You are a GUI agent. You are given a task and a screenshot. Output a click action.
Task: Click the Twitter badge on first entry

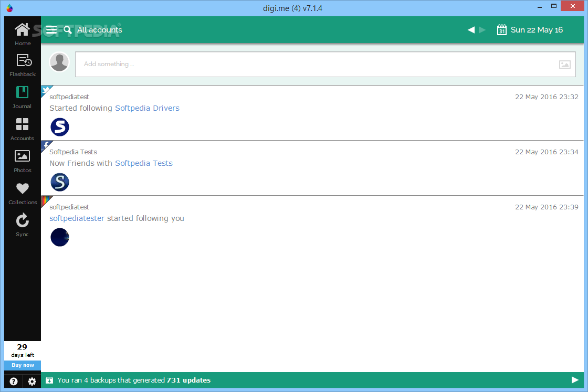[x=45, y=90]
